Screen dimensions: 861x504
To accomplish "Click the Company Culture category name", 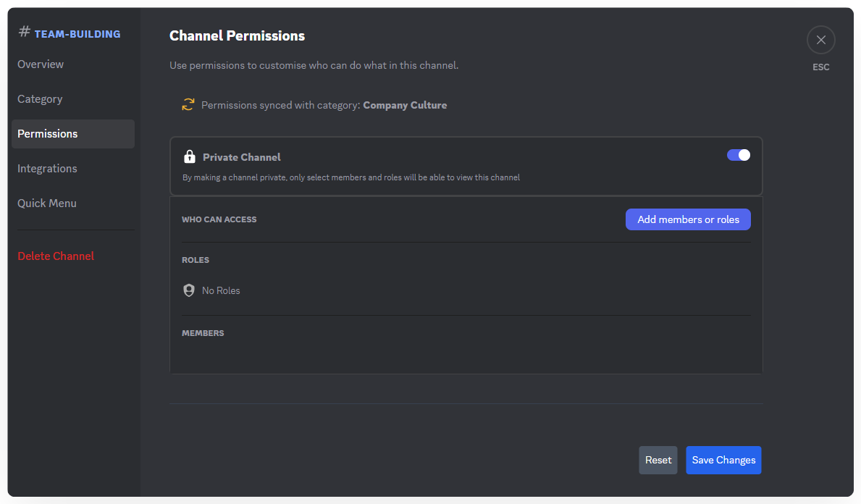I will (405, 105).
